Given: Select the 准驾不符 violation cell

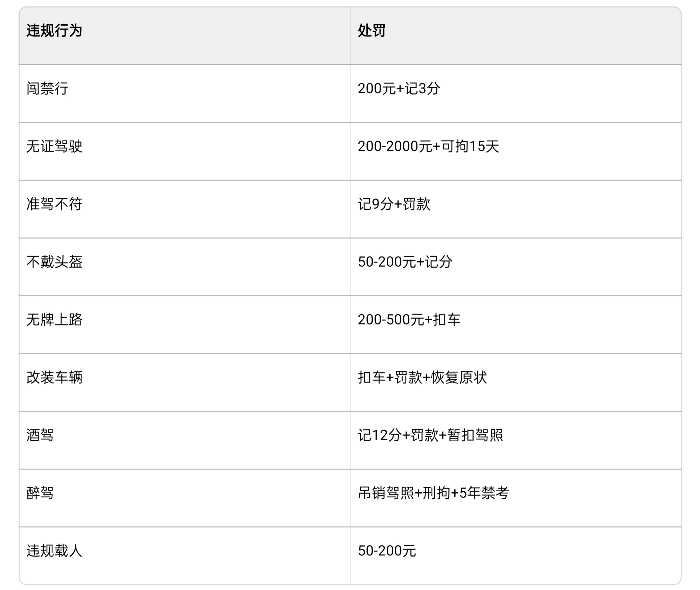Looking at the screenshot, I should 54,204.
